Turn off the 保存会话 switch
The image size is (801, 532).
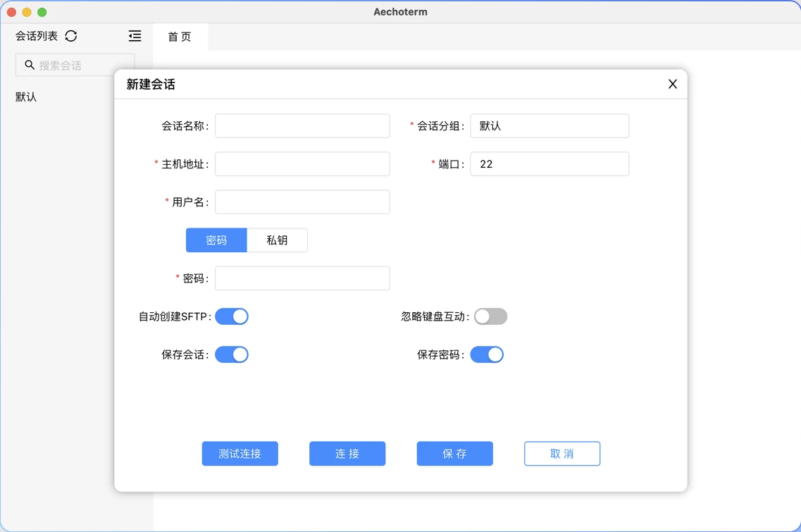232,354
